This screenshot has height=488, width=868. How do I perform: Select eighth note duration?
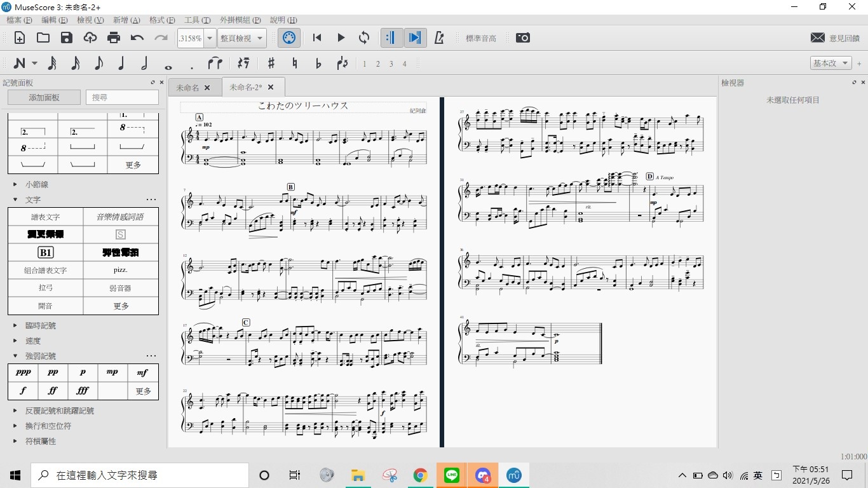coord(98,63)
